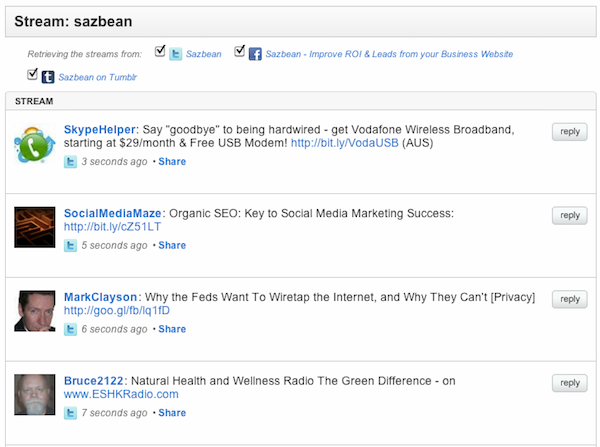The image size is (600, 447).
Task: Open MarkClayson's profile photo
Action: point(34,311)
